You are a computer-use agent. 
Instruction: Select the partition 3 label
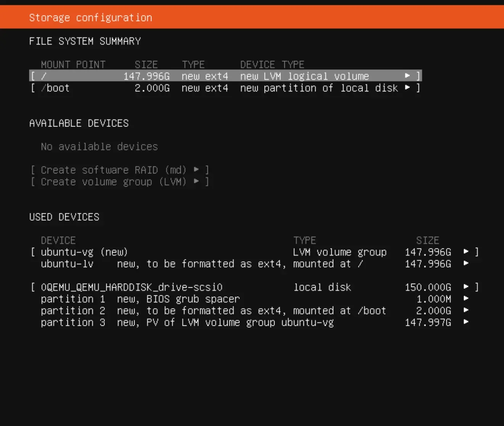pyautogui.click(x=73, y=322)
